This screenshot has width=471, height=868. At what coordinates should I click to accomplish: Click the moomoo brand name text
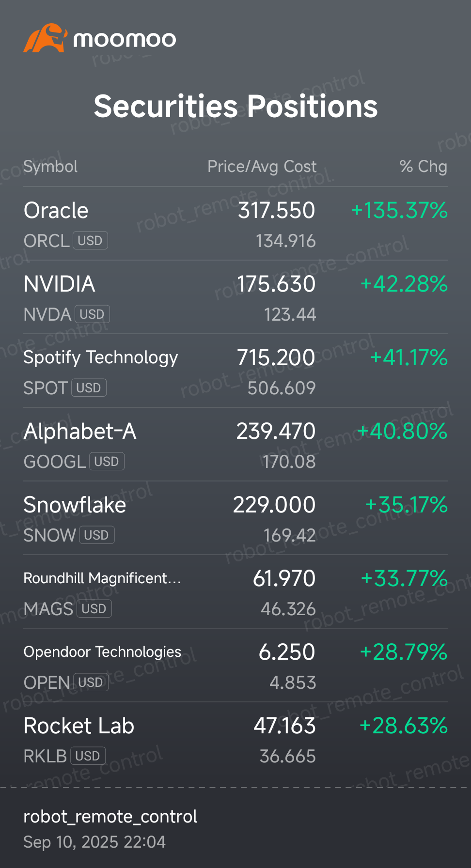(x=125, y=40)
